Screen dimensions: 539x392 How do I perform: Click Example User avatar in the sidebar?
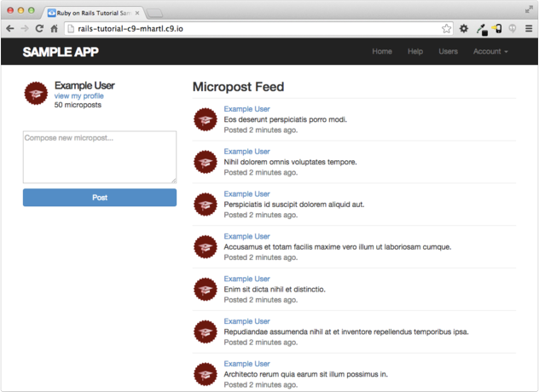point(36,94)
